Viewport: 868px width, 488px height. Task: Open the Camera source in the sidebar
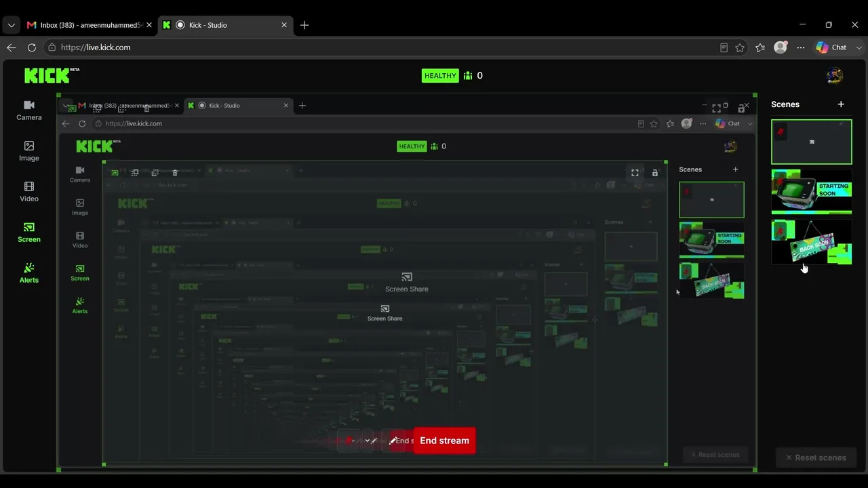pos(29,110)
